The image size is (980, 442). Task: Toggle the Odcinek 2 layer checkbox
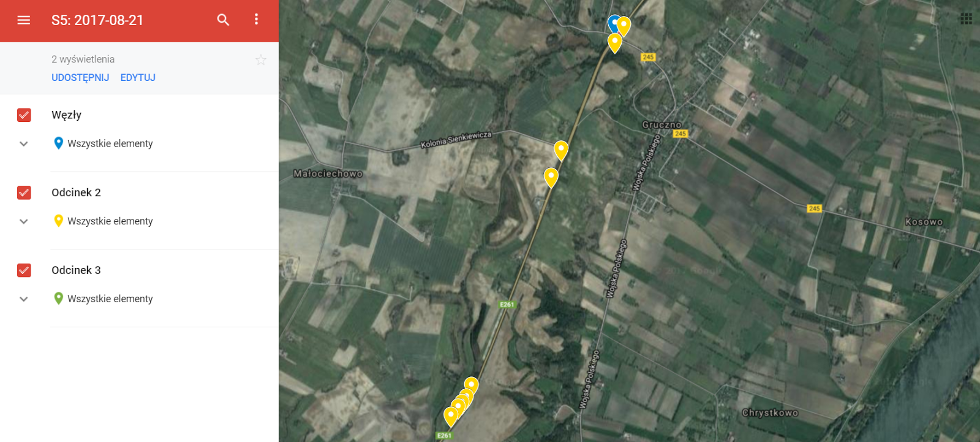[x=24, y=192]
